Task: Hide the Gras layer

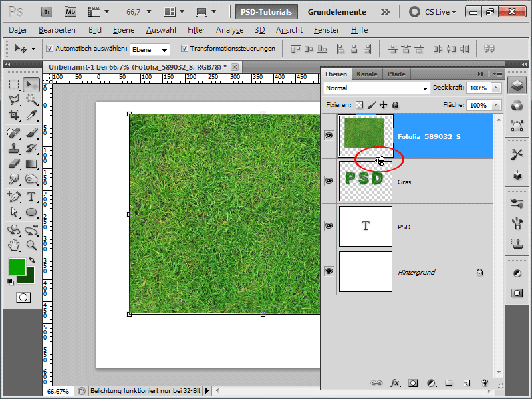Action: click(x=329, y=180)
